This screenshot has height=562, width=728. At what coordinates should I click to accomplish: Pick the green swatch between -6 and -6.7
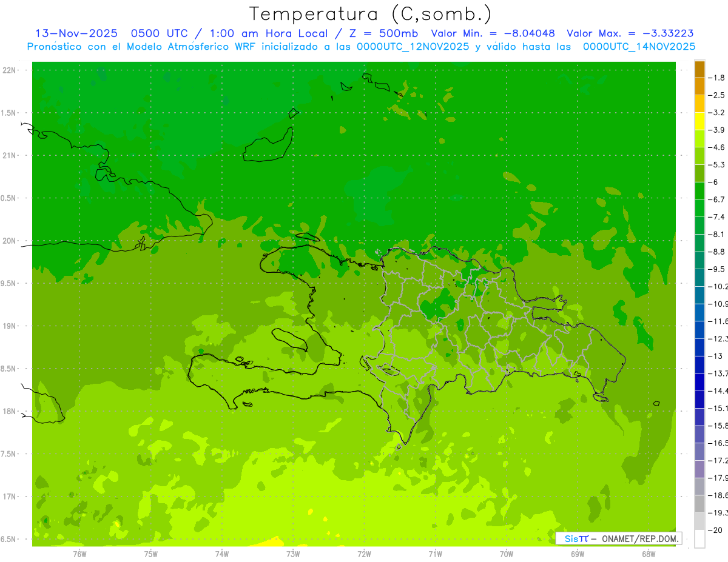(699, 191)
